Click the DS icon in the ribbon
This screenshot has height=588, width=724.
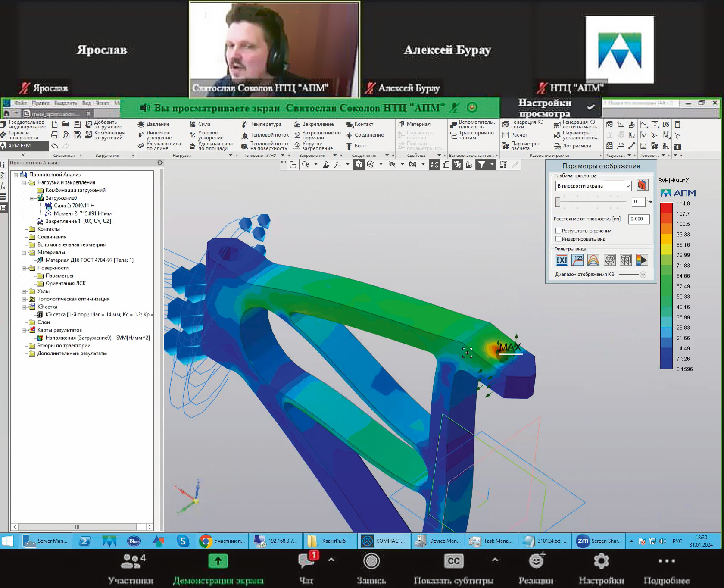click(666, 125)
